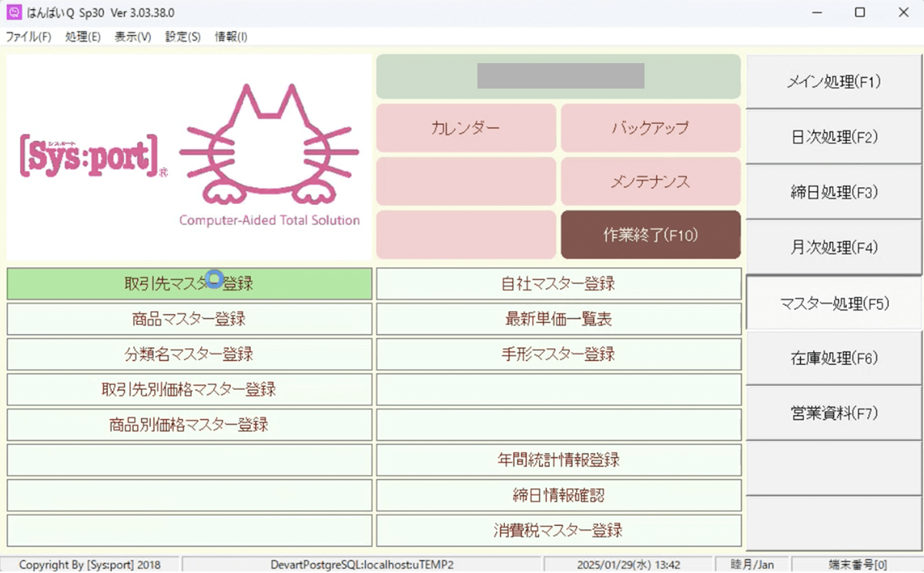Select 月次処理(F4) tab
The height and width of the screenshot is (573, 924).
tap(834, 248)
